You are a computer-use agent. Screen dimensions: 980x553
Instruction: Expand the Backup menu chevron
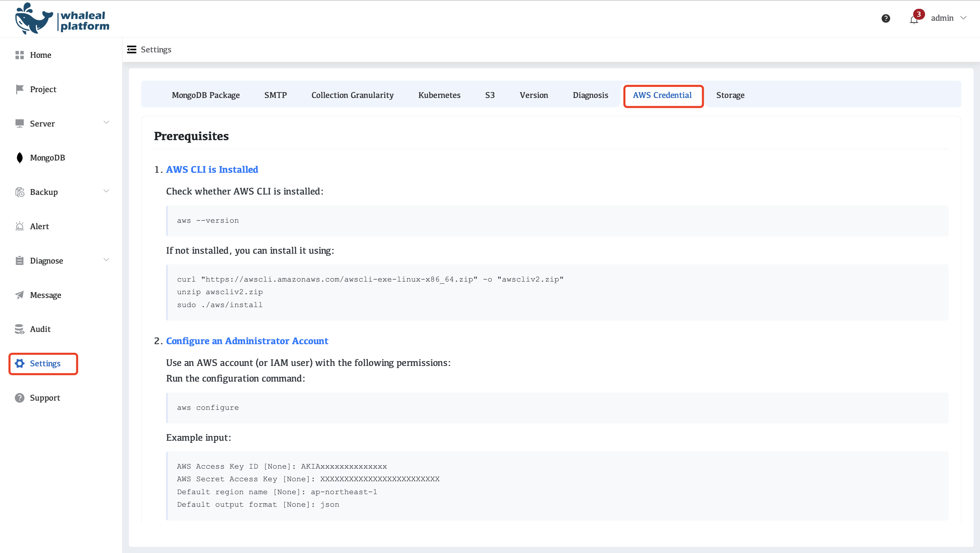coord(106,191)
